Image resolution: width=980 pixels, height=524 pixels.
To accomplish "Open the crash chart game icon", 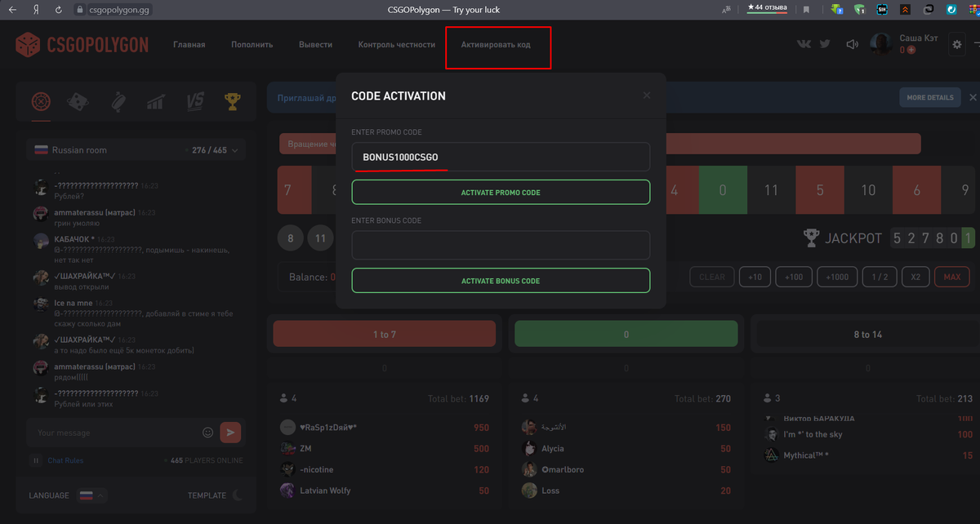I will tap(155, 102).
